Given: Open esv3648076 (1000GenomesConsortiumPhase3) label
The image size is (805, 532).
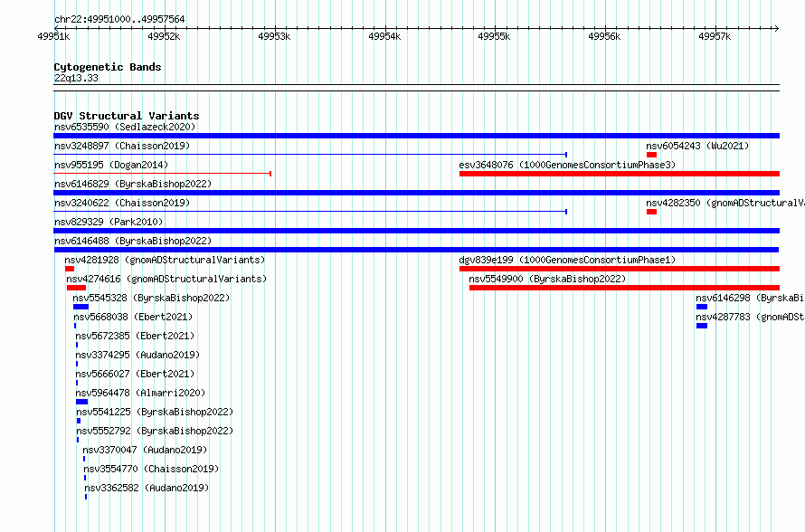Looking at the screenshot, I should (x=567, y=165).
